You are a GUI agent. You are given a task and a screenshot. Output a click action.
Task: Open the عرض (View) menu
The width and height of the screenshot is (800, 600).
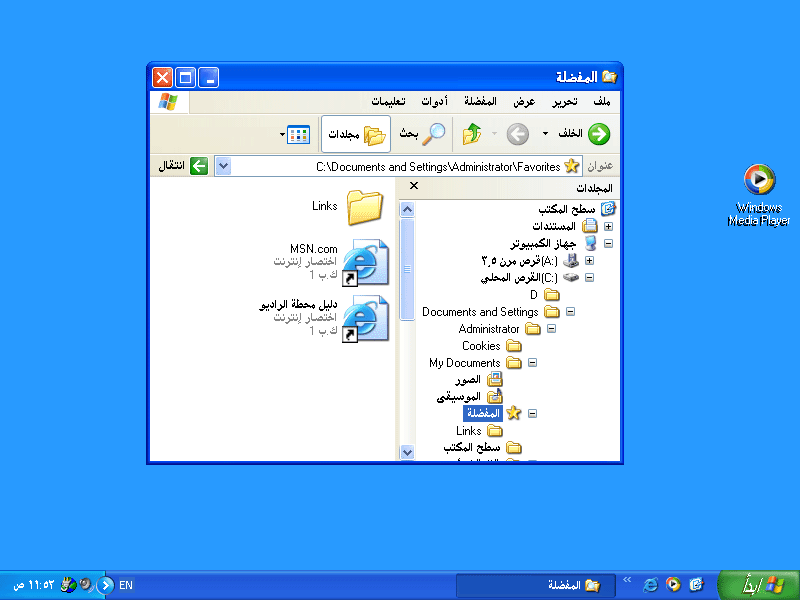[x=524, y=102]
